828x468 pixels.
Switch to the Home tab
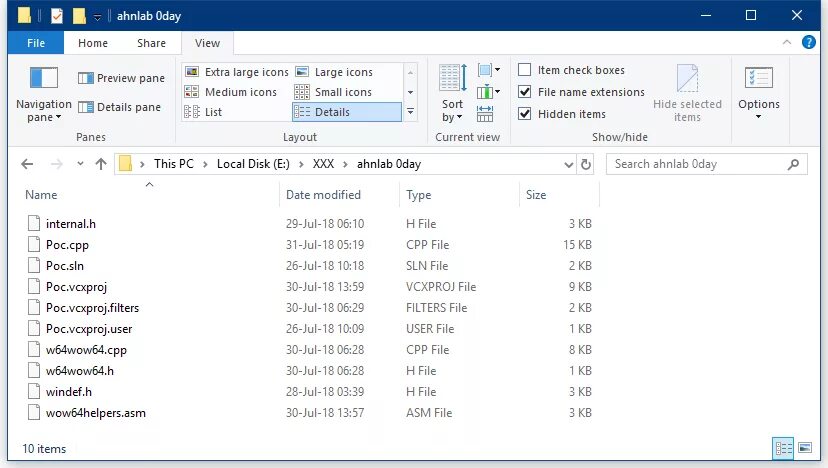[93, 43]
